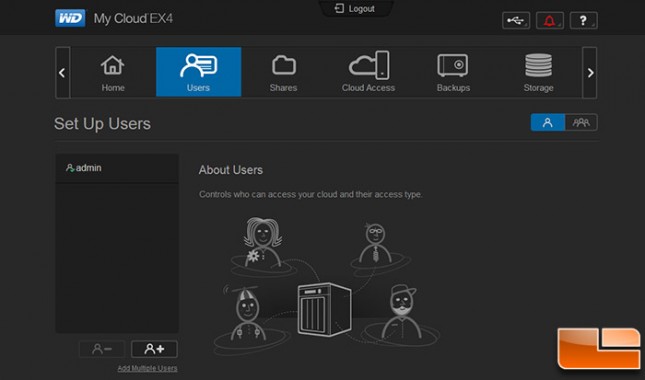Image resolution: width=645 pixels, height=380 pixels.
Task: Switch to groups view
Action: coord(581,123)
